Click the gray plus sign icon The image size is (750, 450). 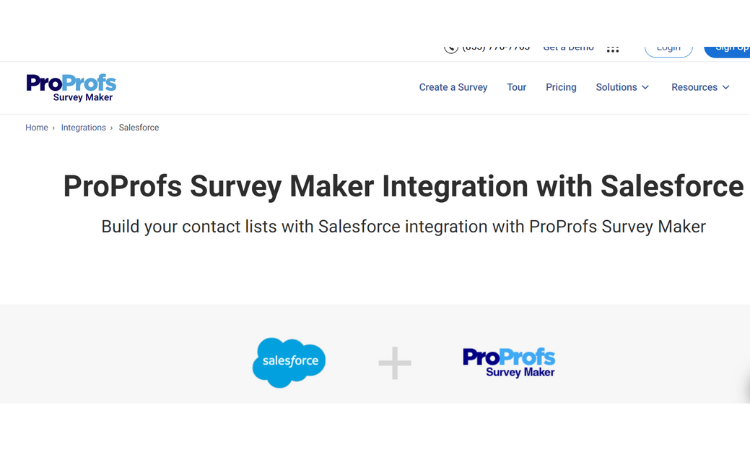coord(395,363)
